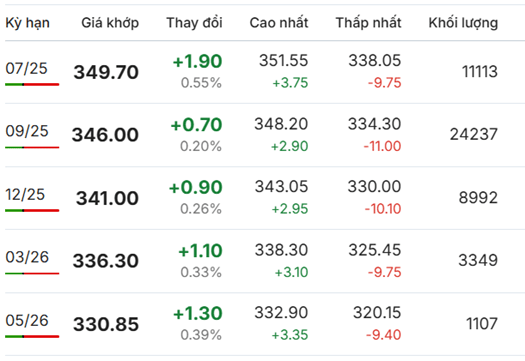Select the 349.70 matched price
The height and width of the screenshot is (361, 525).
tap(106, 72)
